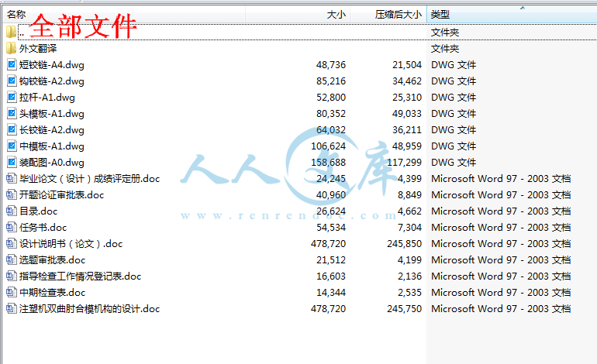This screenshot has width=597, height=364.
Task: Click the DWG icon for 钩铰链-A2.dwg
Action: [x=12, y=81]
